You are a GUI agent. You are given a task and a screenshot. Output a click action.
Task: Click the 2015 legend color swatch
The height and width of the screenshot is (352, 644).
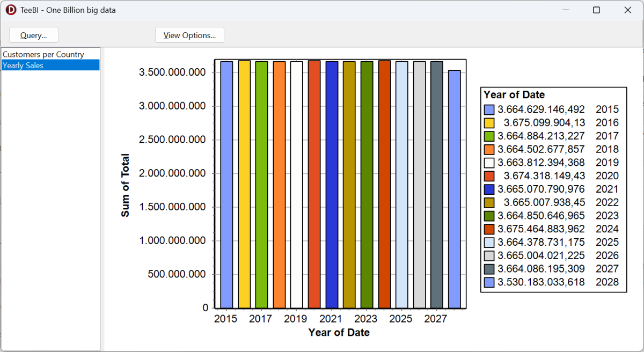489,109
